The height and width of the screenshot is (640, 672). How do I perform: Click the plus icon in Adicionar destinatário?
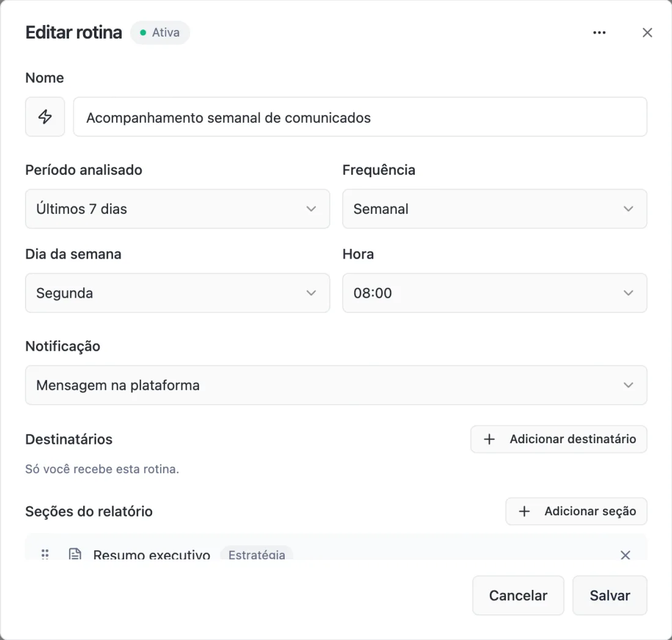(489, 440)
